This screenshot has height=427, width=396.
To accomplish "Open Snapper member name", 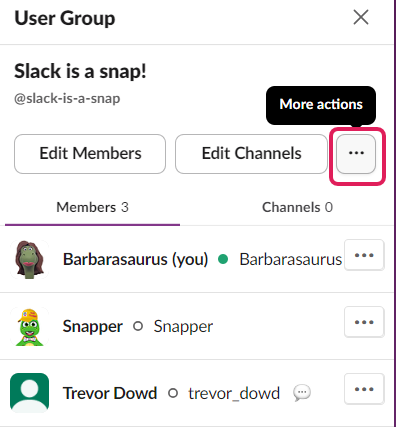I will pyautogui.click(x=93, y=326).
